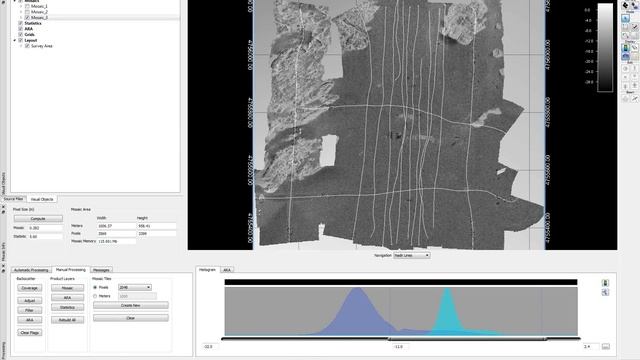Click the histogram maximum 2.4 field

click(591, 347)
